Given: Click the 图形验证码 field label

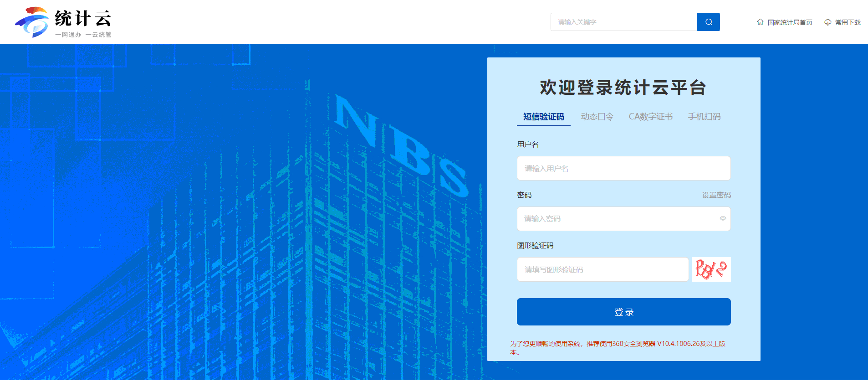Looking at the screenshot, I should [x=535, y=246].
